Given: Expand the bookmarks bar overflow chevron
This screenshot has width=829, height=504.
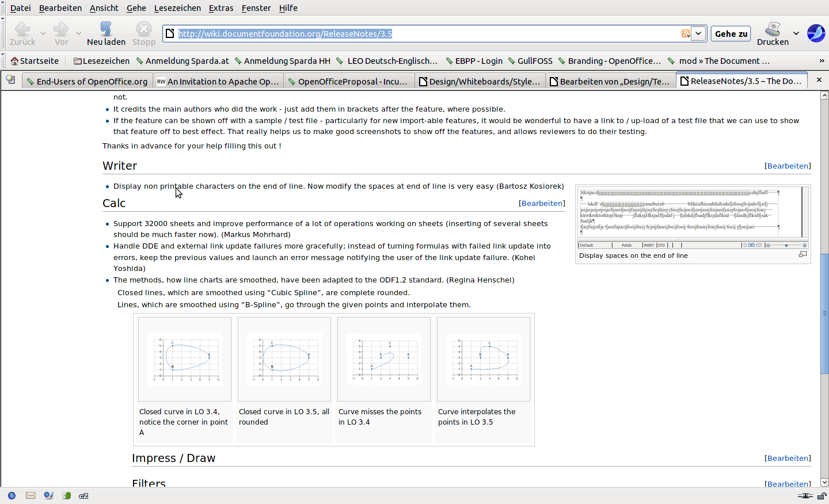Looking at the screenshot, I should (822, 61).
